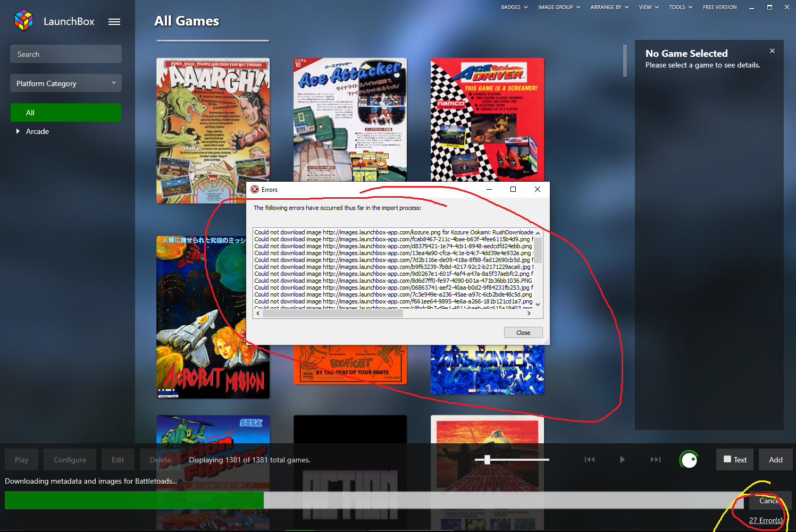Click the green circular loading indicator icon

coord(689,460)
